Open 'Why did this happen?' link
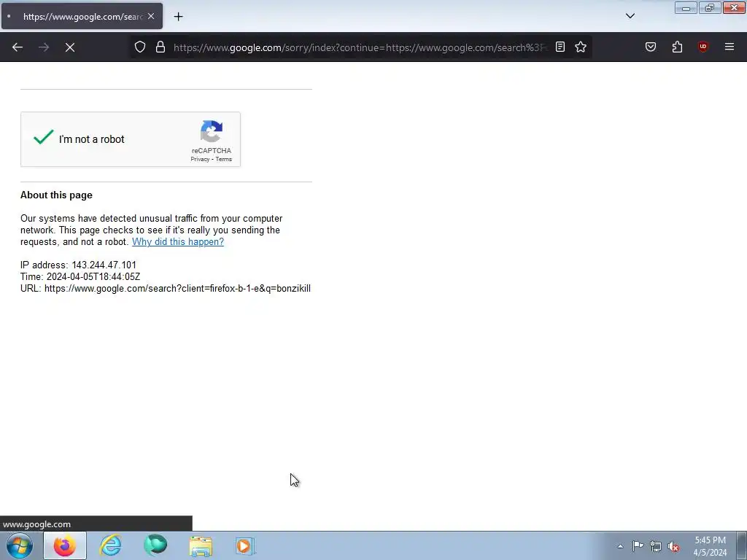This screenshot has width=747, height=560. pos(178,242)
